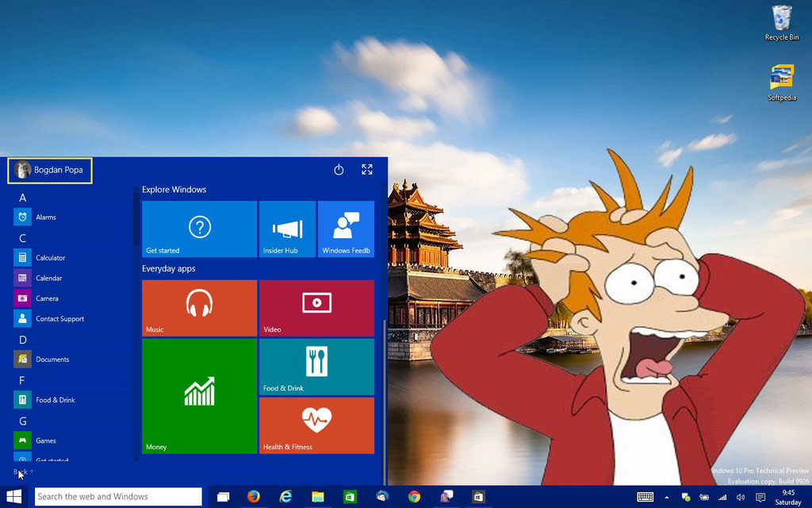Show hidden tray icons arrow

tap(666, 498)
